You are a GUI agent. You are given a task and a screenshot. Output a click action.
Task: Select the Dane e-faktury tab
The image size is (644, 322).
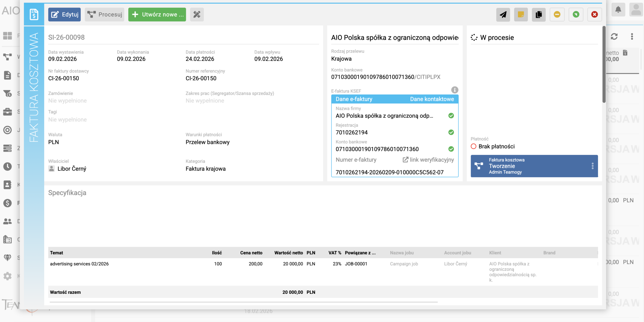coord(354,99)
